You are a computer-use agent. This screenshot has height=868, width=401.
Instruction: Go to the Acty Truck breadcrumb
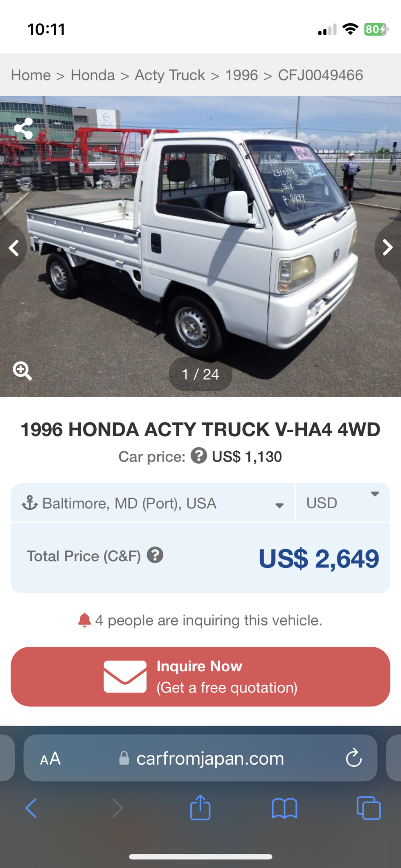pyautogui.click(x=170, y=75)
